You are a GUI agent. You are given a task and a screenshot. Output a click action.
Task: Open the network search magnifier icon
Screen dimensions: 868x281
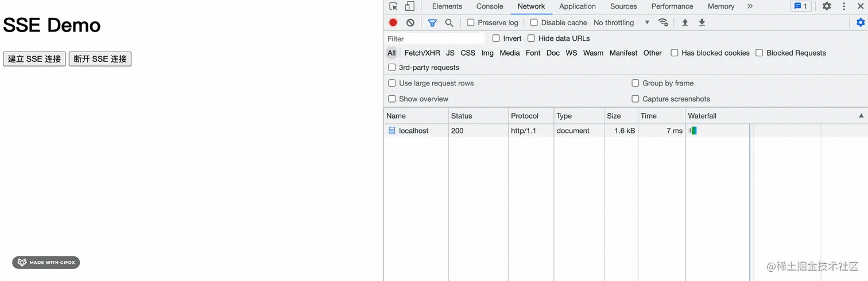[449, 22]
